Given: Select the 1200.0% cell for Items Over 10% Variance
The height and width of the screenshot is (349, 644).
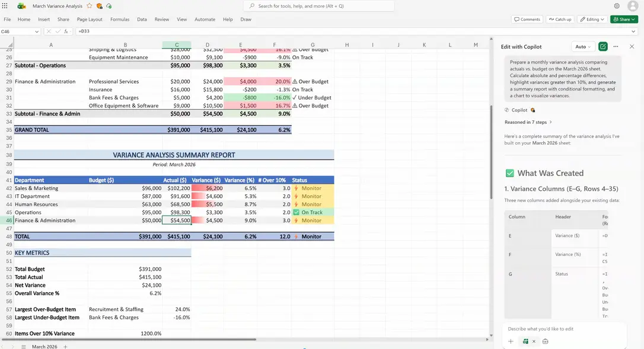Looking at the screenshot, I should [x=125, y=334].
